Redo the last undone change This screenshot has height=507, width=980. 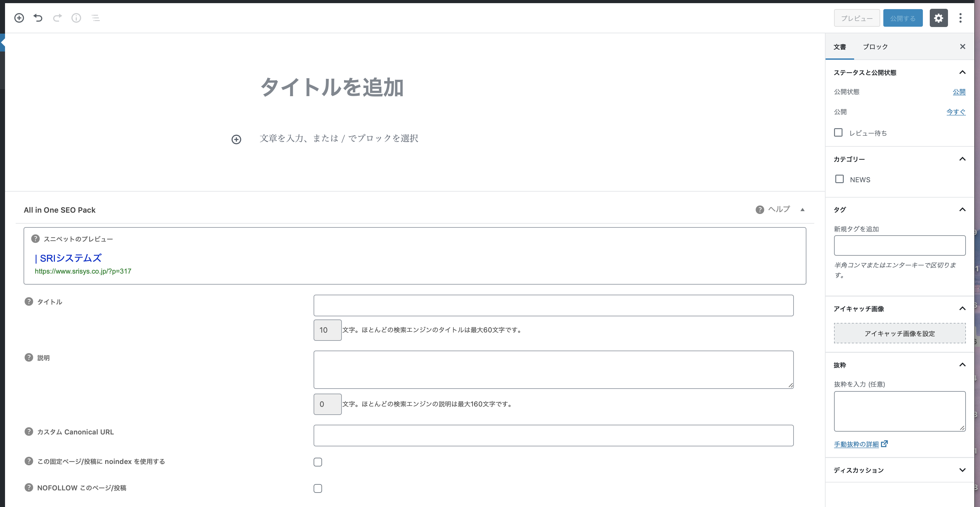[57, 18]
